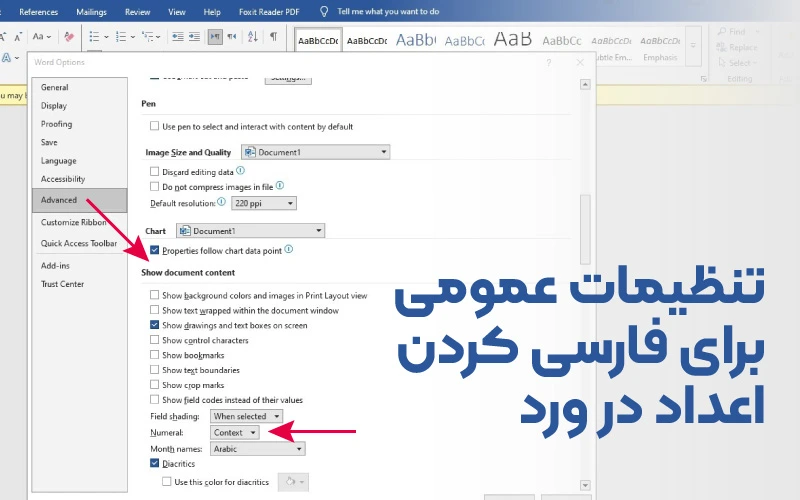Uncheck the Diacritics checkbox
The image size is (800, 500).
pos(155,463)
